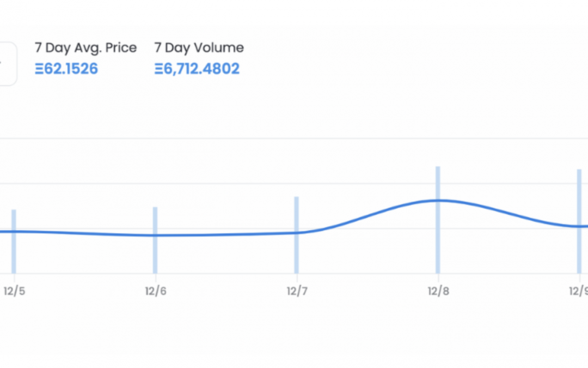The image size is (588, 368).
Task: Click the volume bar for 12/9
Action: [x=579, y=221]
